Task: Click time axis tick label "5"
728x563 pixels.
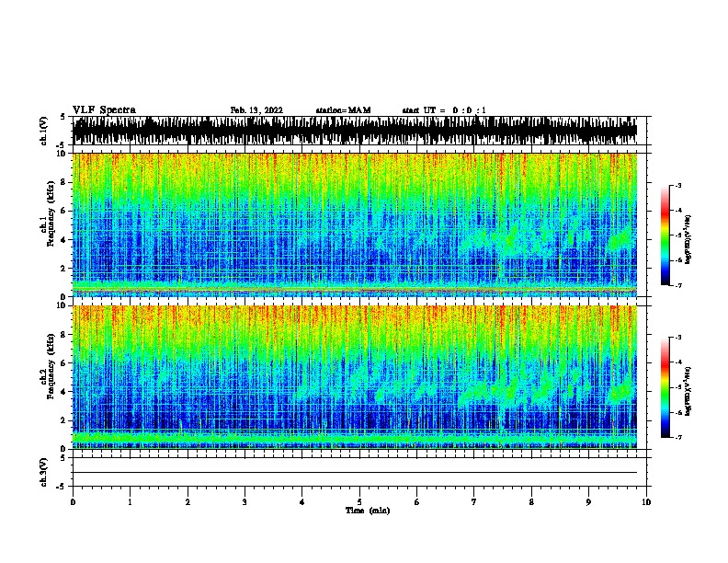Action: click(x=359, y=501)
